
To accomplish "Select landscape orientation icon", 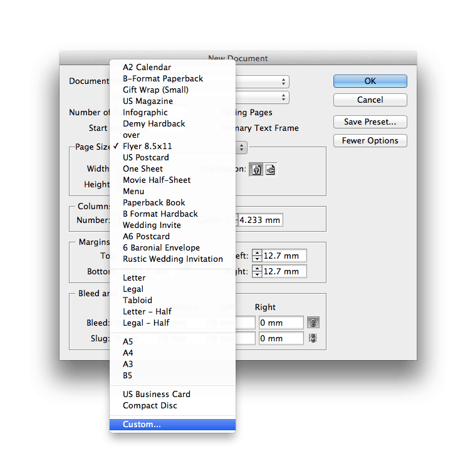I will 270,170.
